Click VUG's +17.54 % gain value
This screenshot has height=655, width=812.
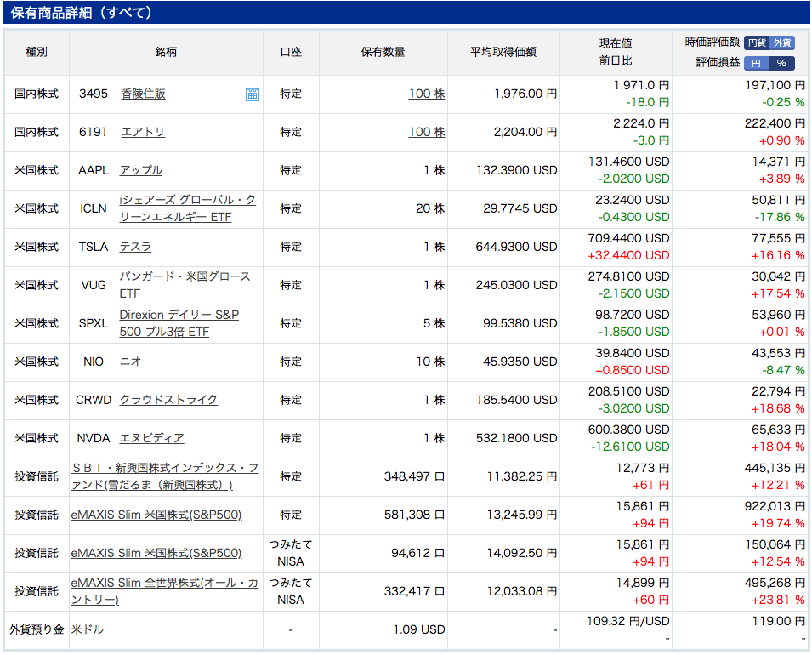click(778, 293)
